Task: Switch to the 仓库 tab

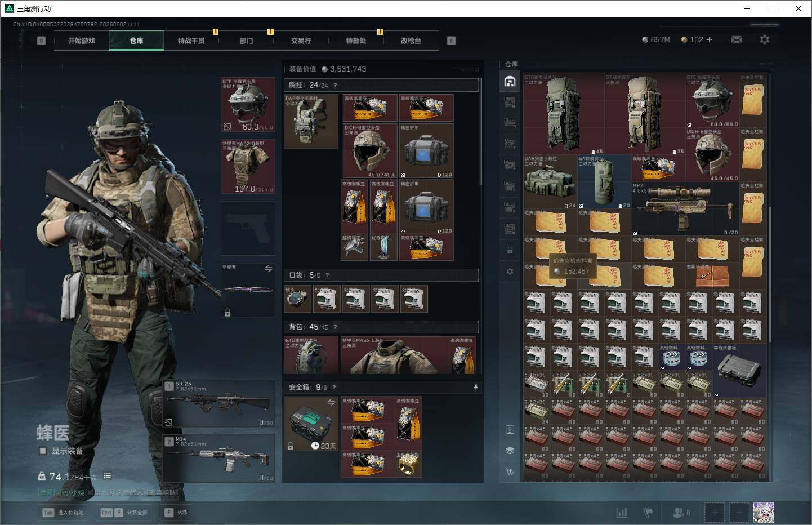Action: point(136,41)
